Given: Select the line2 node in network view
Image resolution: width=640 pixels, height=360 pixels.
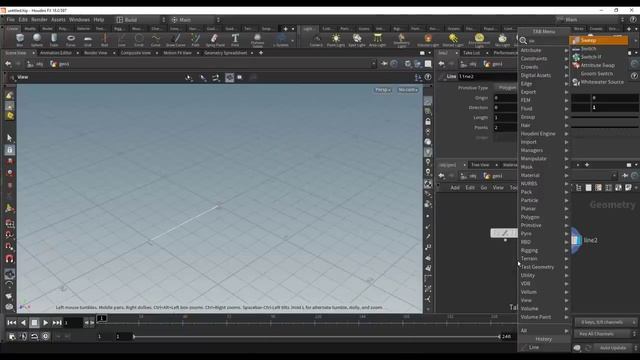Looking at the screenshot, I should tap(576, 240).
